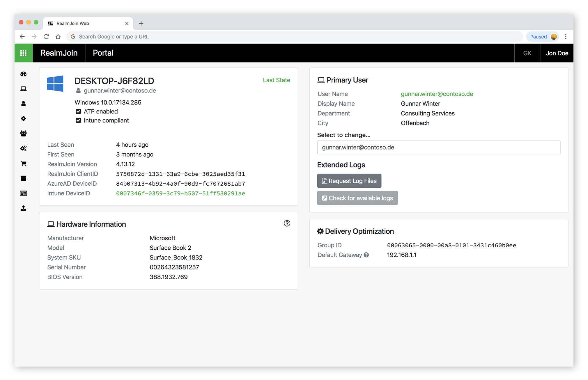Click the Paused profile button
This screenshot has height=380, width=588.
coord(543,37)
